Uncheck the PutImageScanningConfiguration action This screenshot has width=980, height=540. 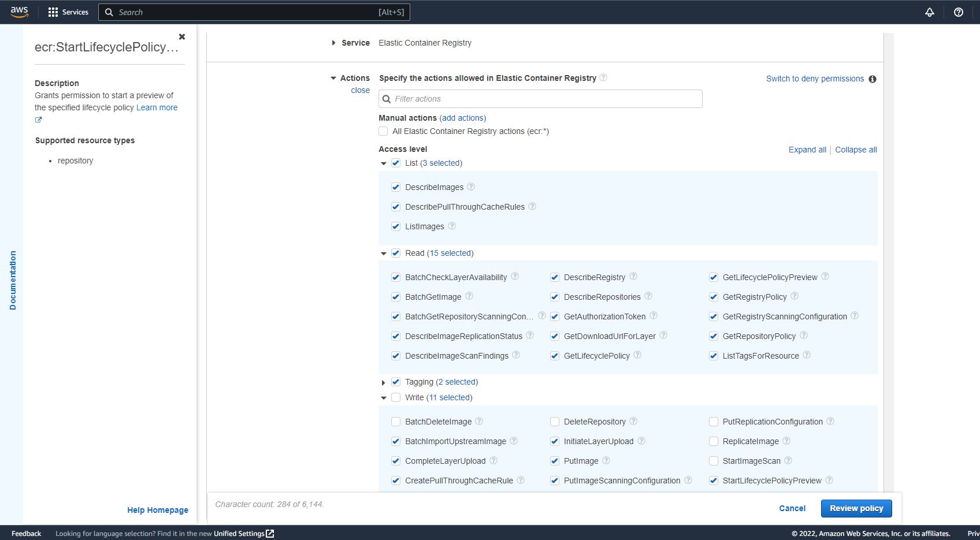555,481
